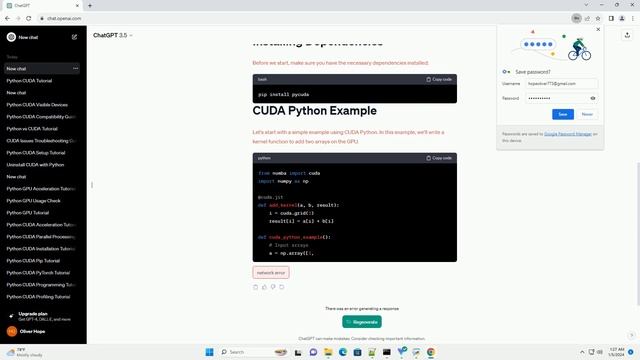This screenshot has width=640, height=360.
Task: Open the taskbar clock and date
Action: [x=616, y=352]
